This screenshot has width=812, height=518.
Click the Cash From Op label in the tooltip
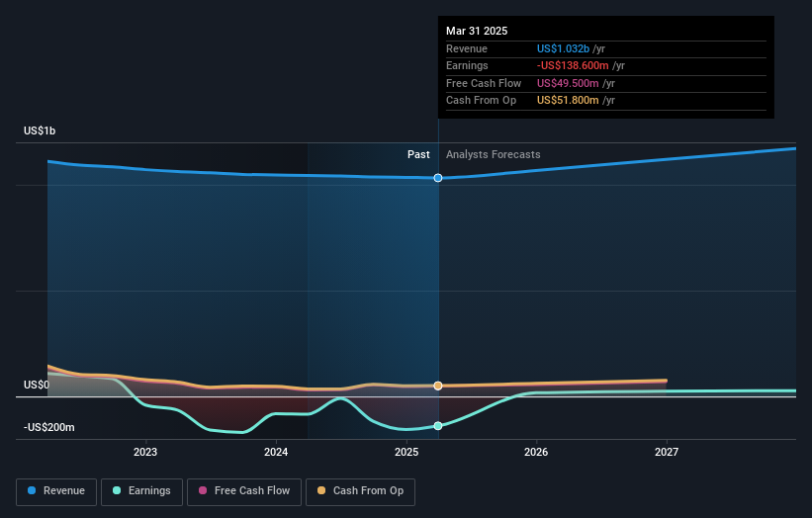click(481, 101)
